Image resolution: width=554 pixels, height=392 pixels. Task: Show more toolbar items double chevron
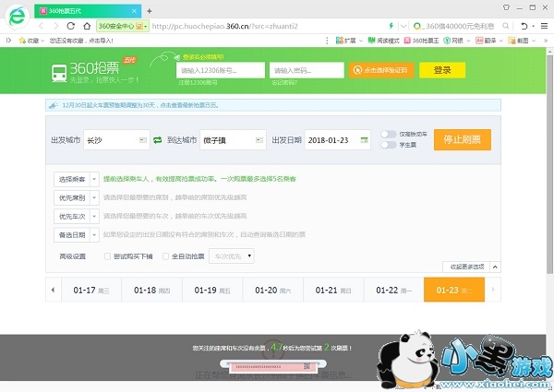tap(545, 41)
